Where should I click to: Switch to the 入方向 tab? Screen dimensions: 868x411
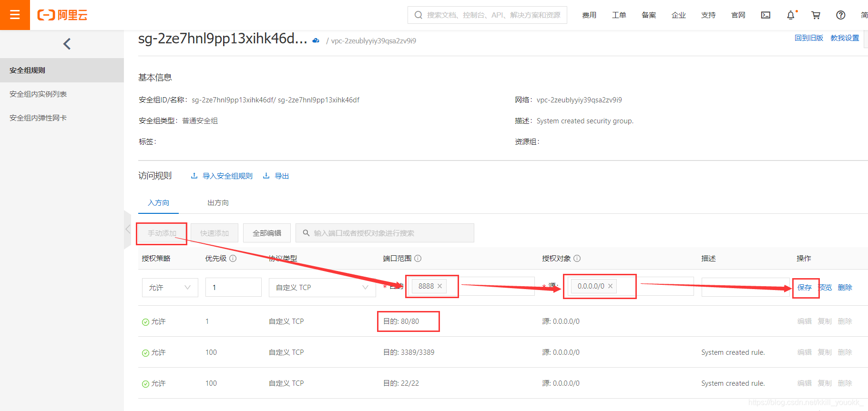[x=158, y=202]
